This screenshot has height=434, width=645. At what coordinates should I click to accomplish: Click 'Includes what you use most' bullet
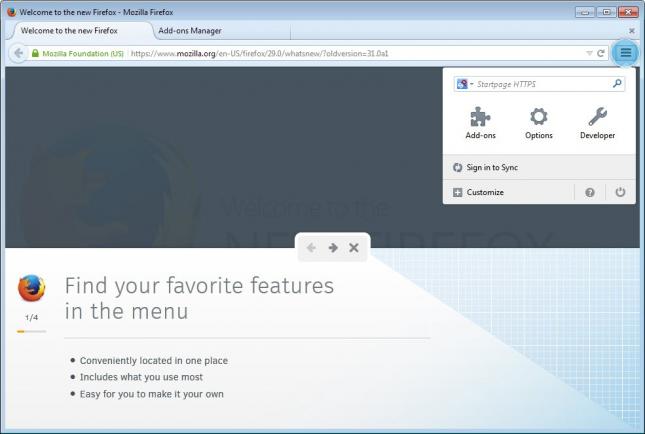[x=141, y=377]
